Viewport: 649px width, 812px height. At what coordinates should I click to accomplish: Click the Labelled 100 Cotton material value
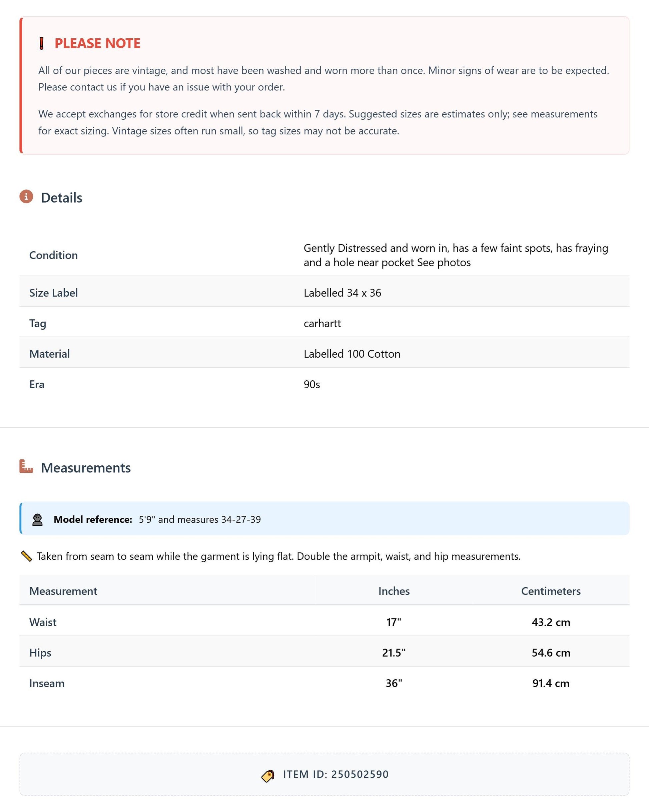[x=352, y=354]
